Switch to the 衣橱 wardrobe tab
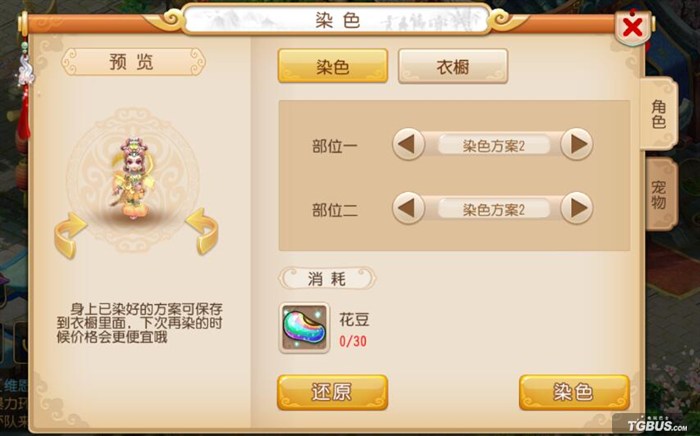Screen dimensions: 700x436 pos(453,66)
